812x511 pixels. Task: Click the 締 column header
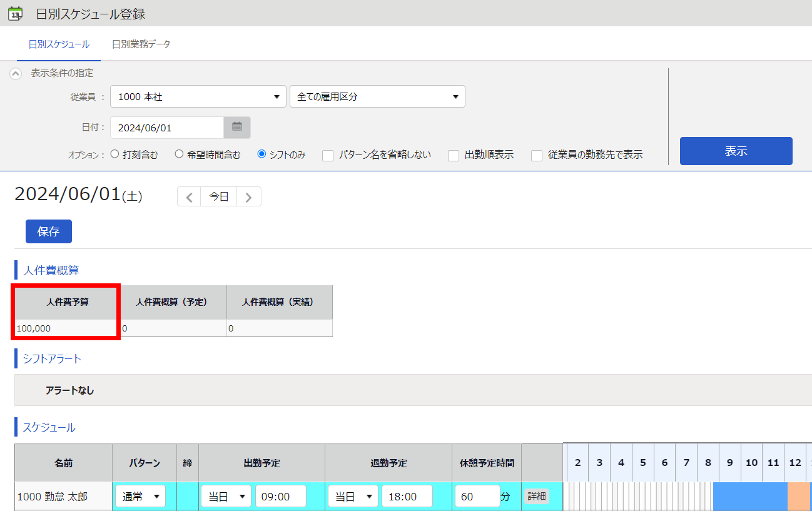click(188, 463)
